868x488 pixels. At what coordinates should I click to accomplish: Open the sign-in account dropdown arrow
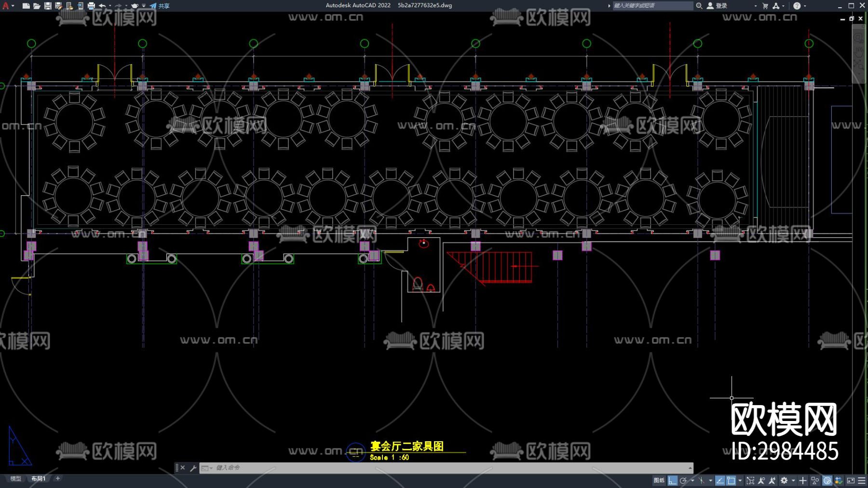point(755,6)
